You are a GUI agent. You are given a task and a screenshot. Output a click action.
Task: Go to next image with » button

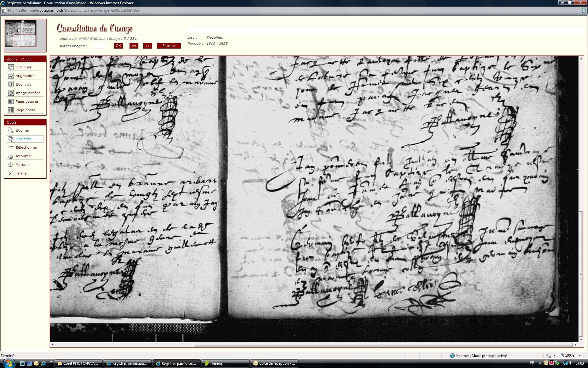(148, 46)
